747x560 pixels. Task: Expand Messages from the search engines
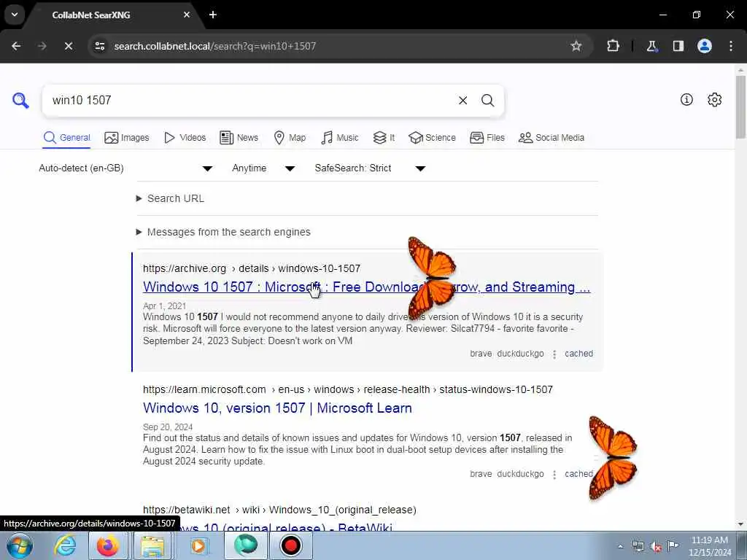228,232
